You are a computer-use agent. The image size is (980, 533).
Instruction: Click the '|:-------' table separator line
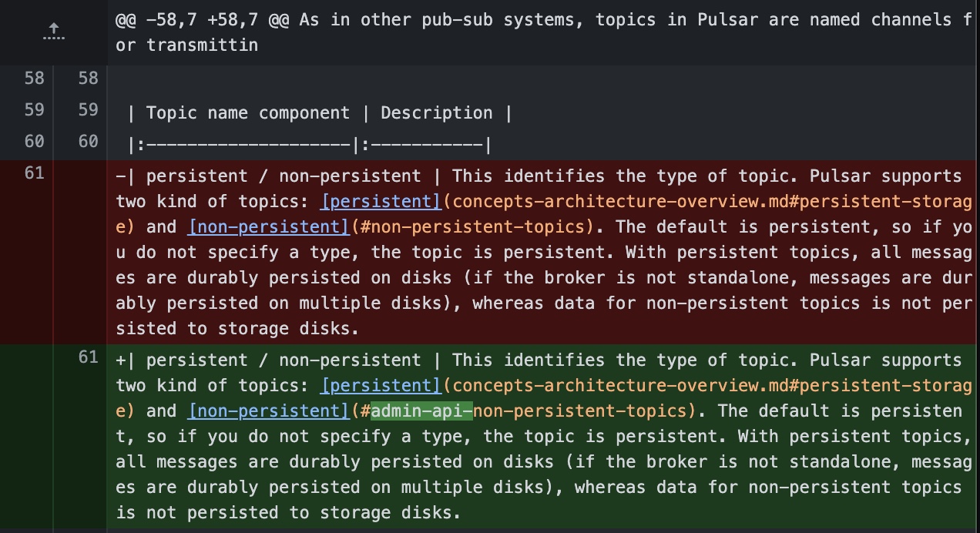(309, 145)
